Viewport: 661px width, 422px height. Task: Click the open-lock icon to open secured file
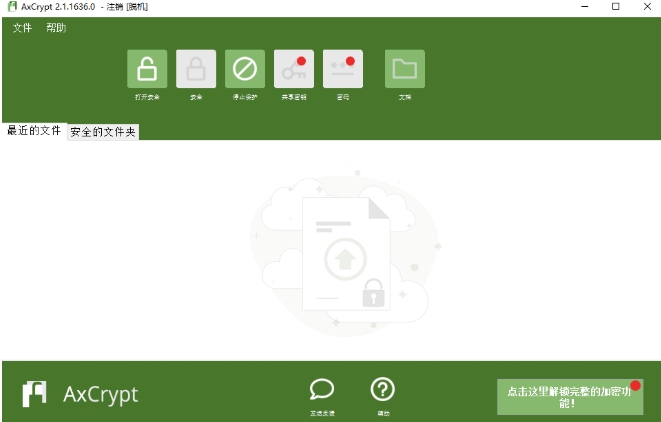pyautogui.click(x=147, y=69)
